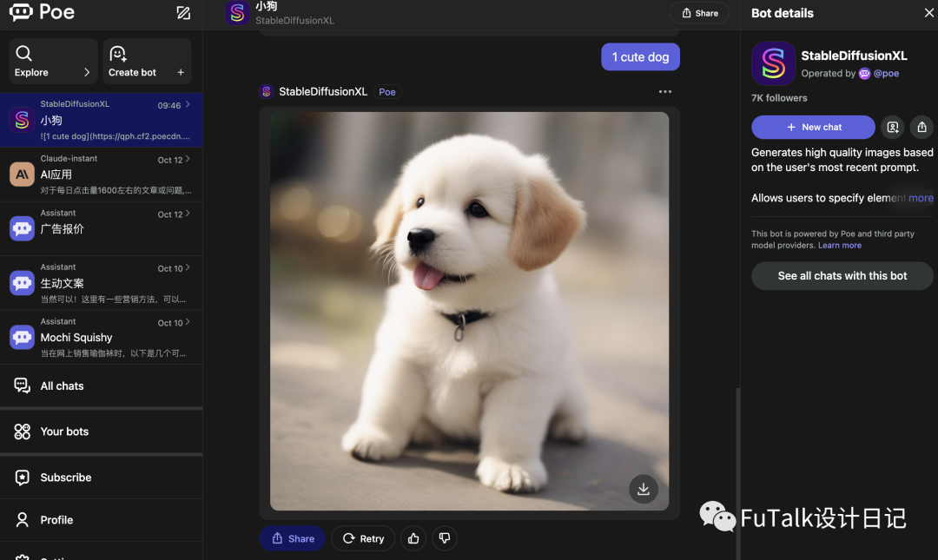Click Share button in chat header

[699, 13]
